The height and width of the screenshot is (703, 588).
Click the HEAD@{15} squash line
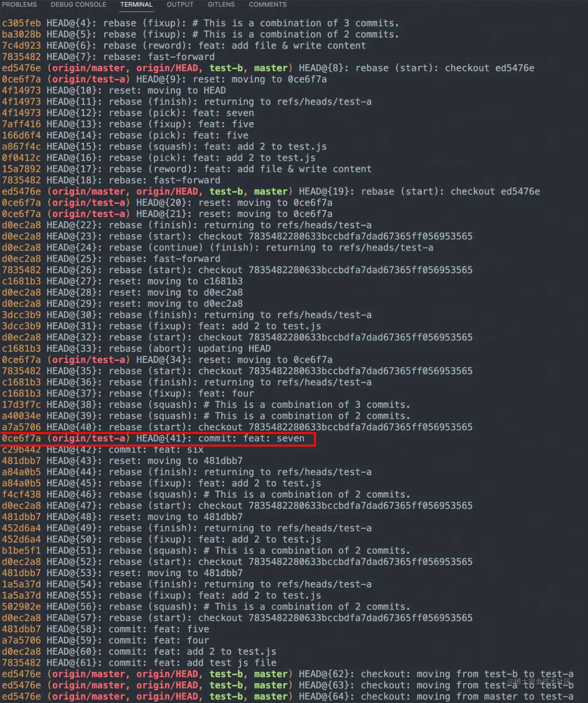tap(164, 146)
